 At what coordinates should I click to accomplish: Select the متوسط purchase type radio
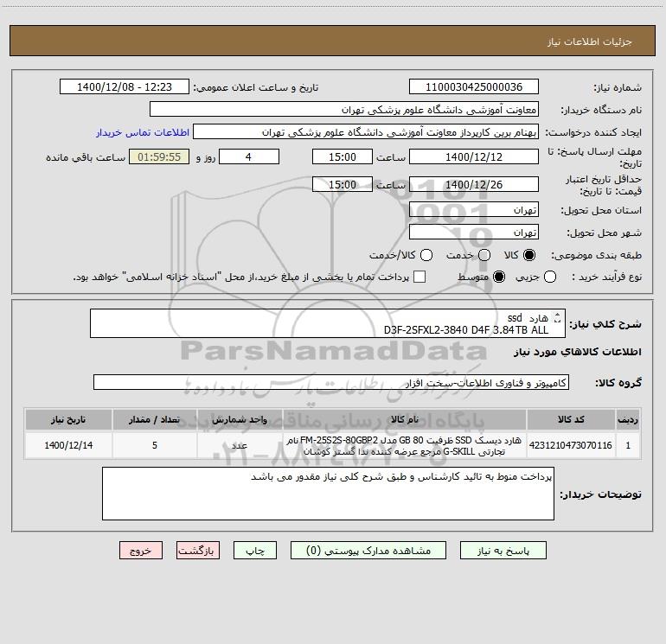[499, 277]
